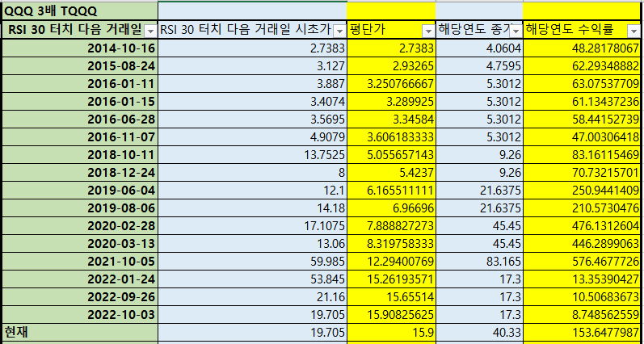Click average price cell 15.26193571
This screenshot has height=344, width=644.
391,279
